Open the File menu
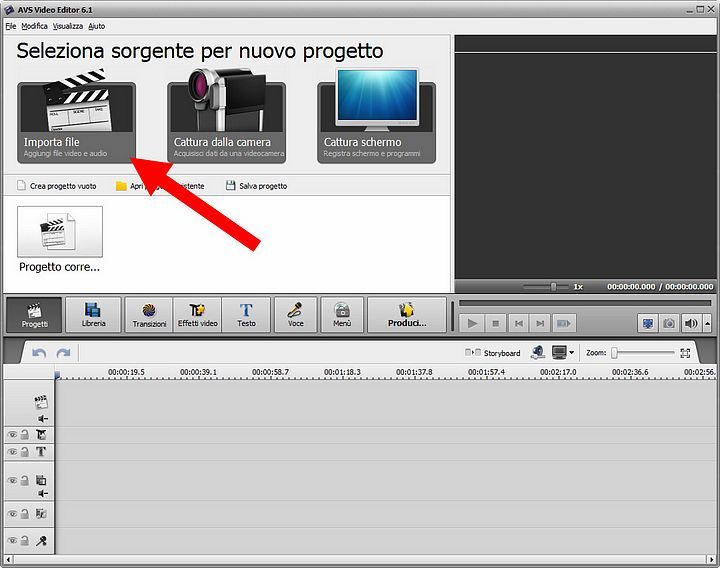The height and width of the screenshot is (568, 720). (11, 26)
